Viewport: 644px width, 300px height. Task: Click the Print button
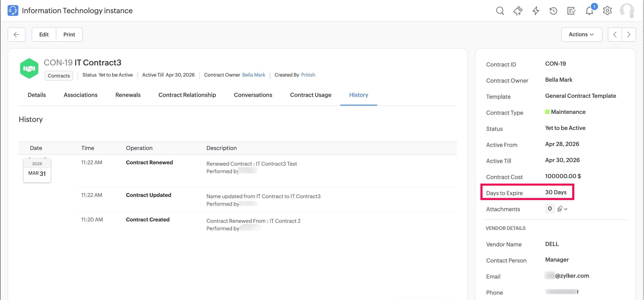(69, 34)
